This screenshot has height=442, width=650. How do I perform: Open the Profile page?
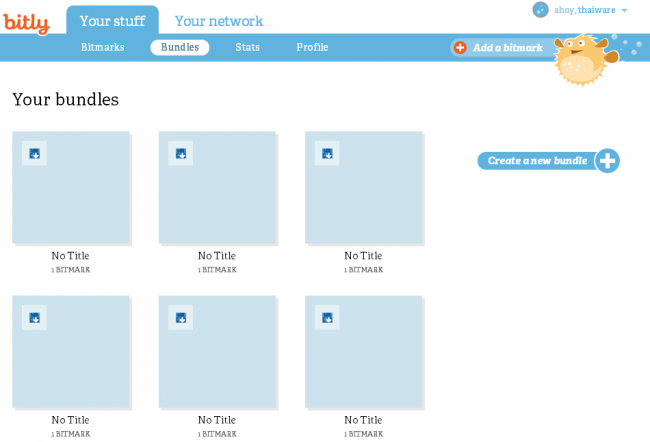pos(312,47)
